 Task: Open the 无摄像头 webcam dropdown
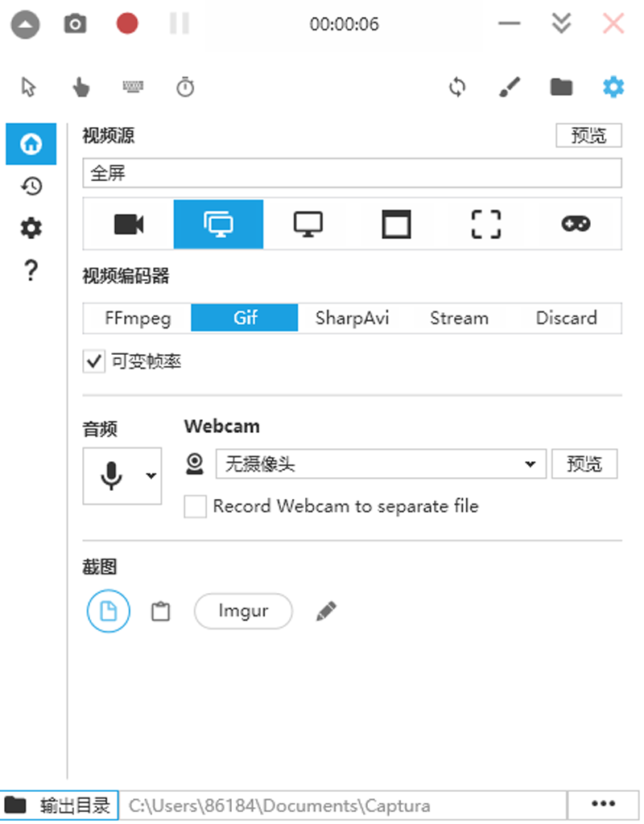[380, 464]
